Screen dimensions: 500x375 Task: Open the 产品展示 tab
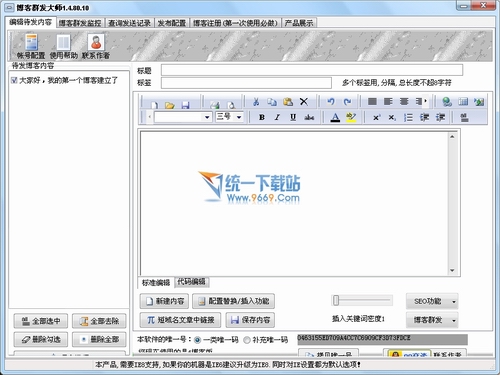299,23
